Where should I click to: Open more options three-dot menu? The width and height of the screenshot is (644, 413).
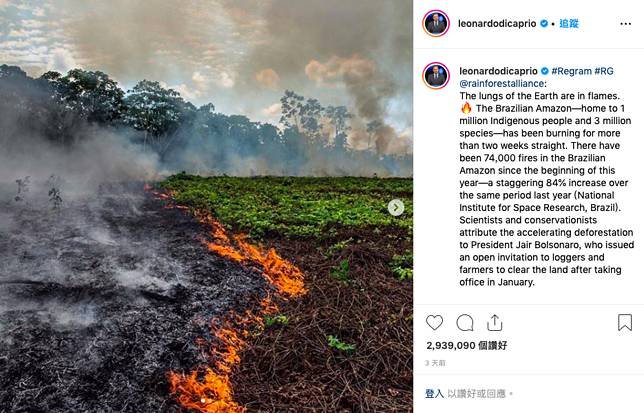point(626,24)
